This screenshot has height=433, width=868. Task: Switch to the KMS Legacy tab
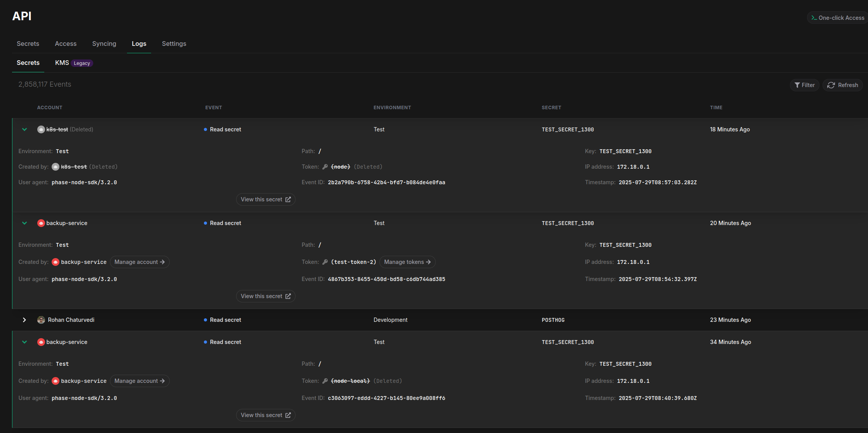point(62,63)
